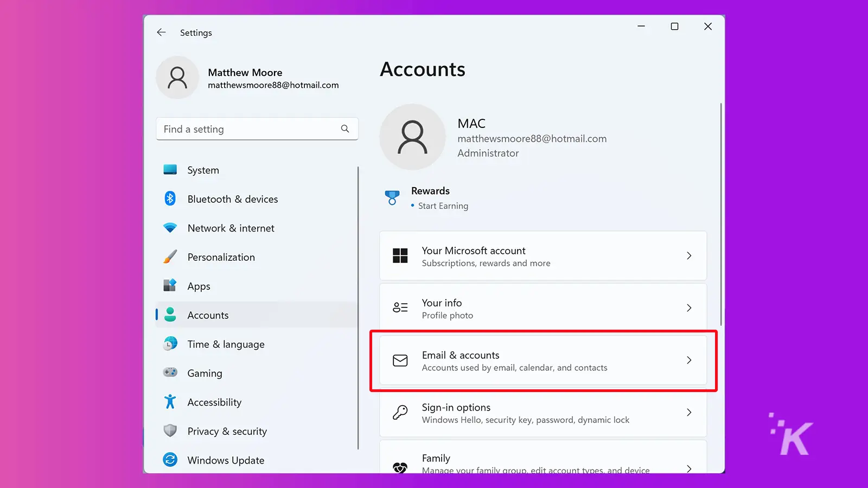Screen dimensions: 868x488
Task: Open Your Microsoft account title text
Action: point(474,251)
